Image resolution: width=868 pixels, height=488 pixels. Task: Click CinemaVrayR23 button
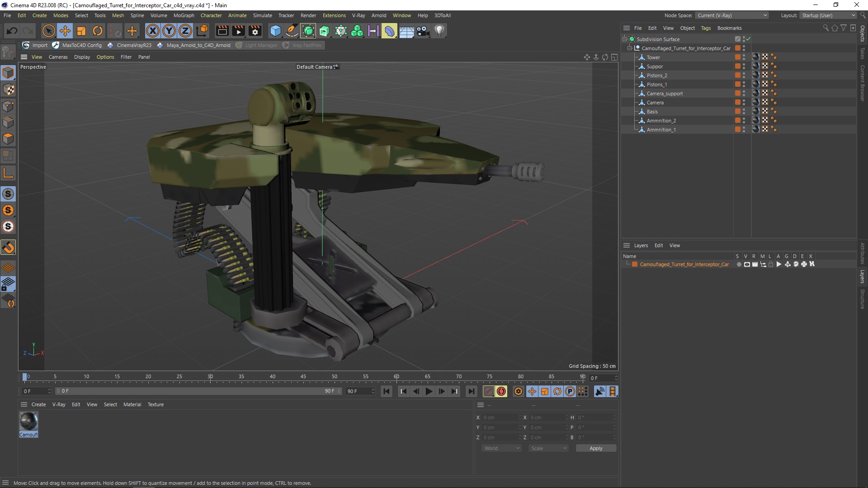point(130,45)
